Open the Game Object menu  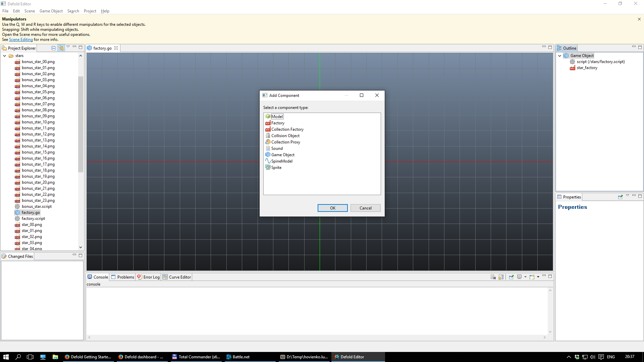coord(51,11)
